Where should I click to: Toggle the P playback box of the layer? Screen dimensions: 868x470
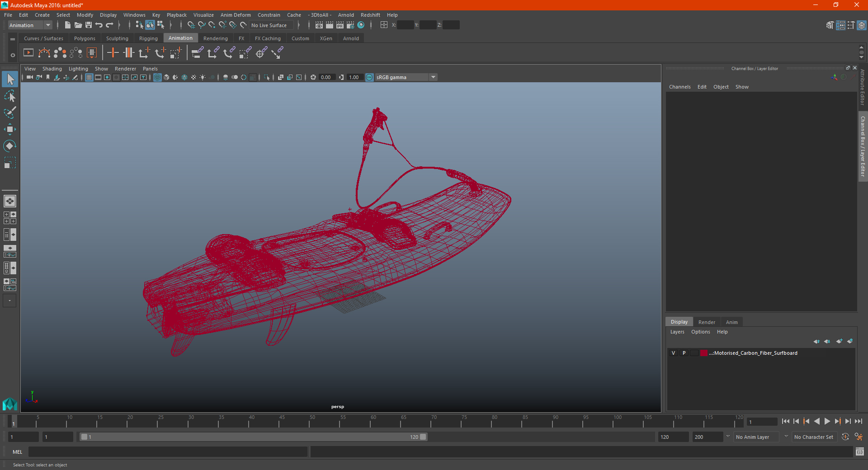tap(684, 353)
